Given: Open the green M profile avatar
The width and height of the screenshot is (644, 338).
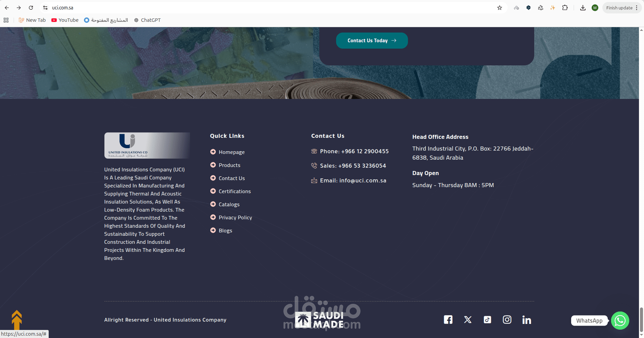Looking at the screenshot, I should coord(595,8).
